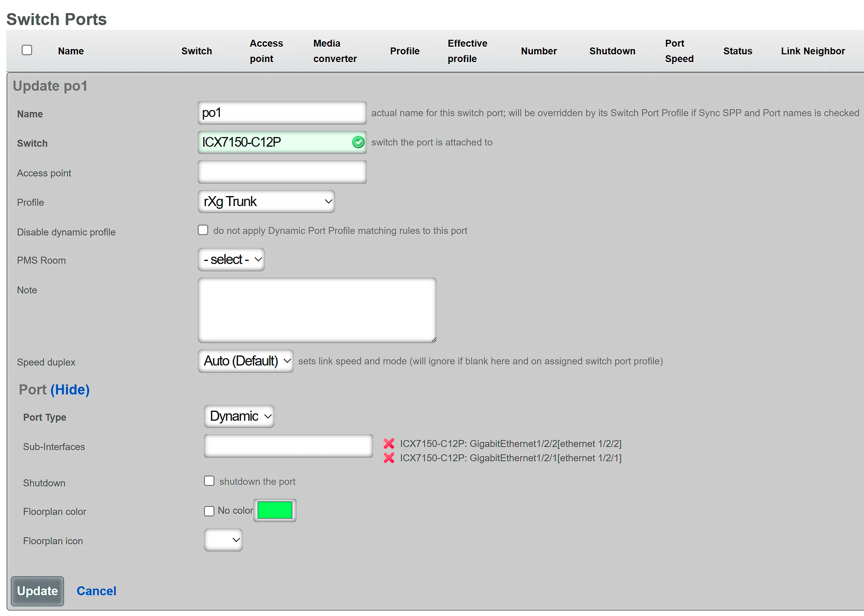
Task: Click the Shutdown column header
Action: [612, 51]
